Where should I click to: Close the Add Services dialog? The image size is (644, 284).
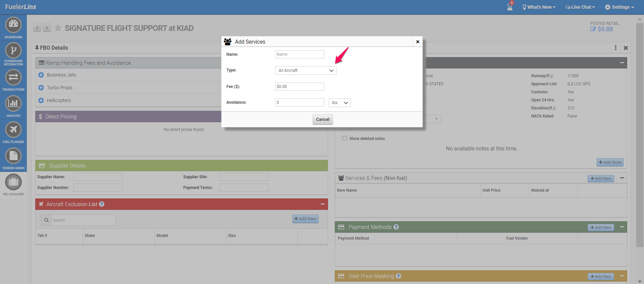418,42
